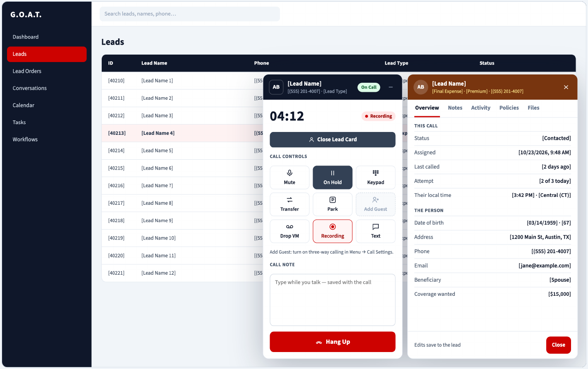
Task: Click the AB avatar in lead card header
Action: pyautogui.click(x=421, y=87)
